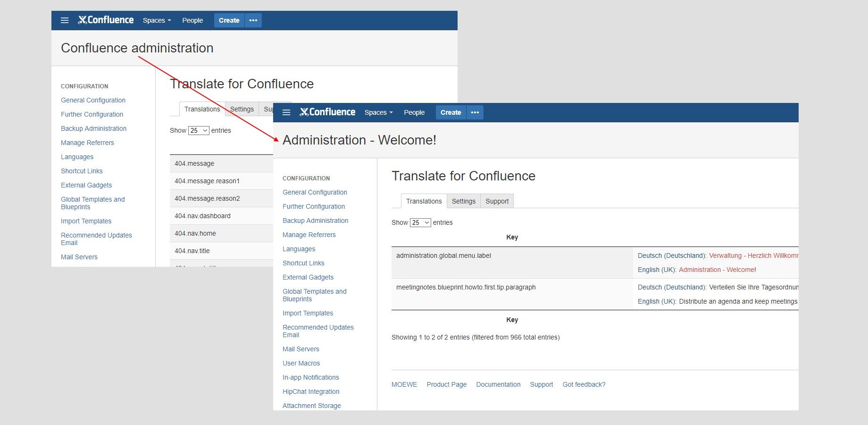Open ellipsis create menu in back window
The width and height of the screenshot is (868, 425).
(253, 20)
